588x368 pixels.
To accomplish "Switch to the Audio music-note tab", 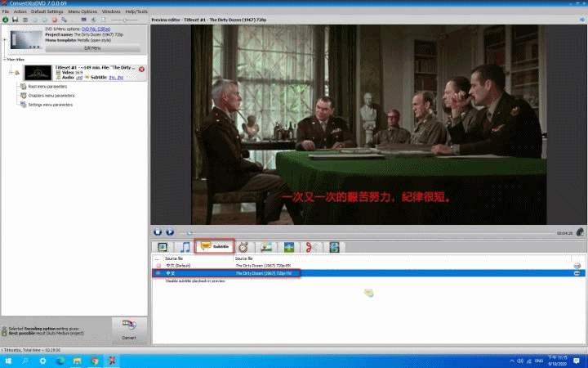I will (185, 247).
